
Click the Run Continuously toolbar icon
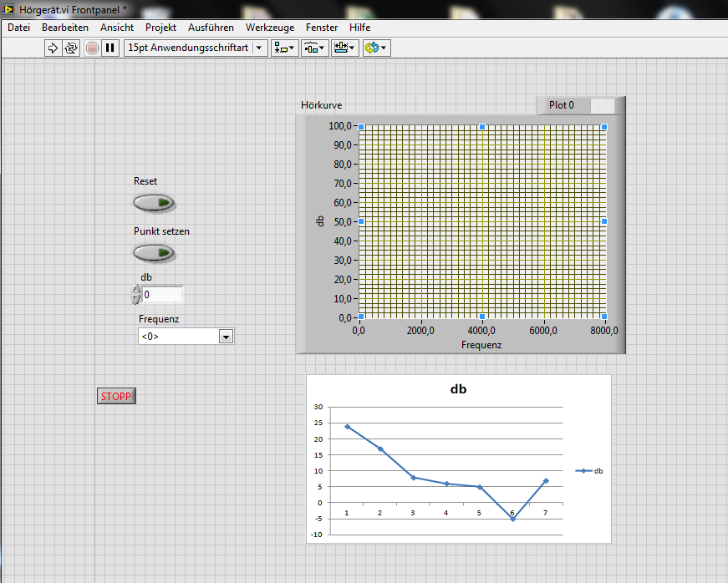point(71,48)
